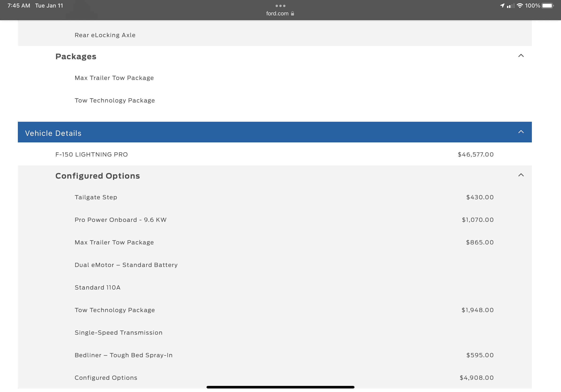The image size is (561, 392).
Task: Collapse the Packages section chevron
Action: coord(521,56)
